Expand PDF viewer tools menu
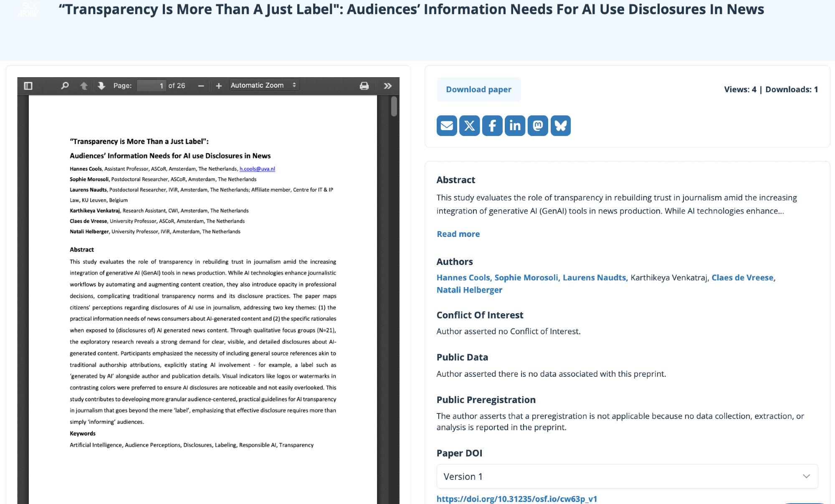835x504 pixels. point(387,86)
